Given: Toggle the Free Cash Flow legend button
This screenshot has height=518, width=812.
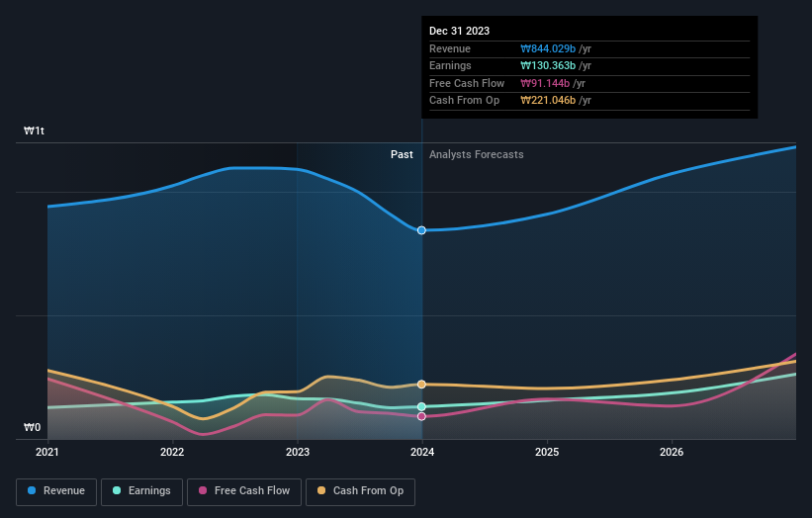Looking at the screenshot, I should pos(244,491).
